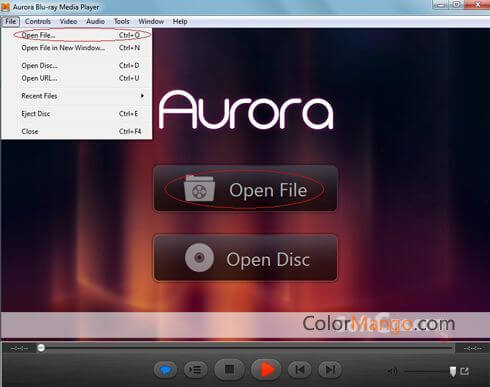This screenshot has width=490, height=387.
Task: Click the Play button in the control bar
Action: pos(266,369)
